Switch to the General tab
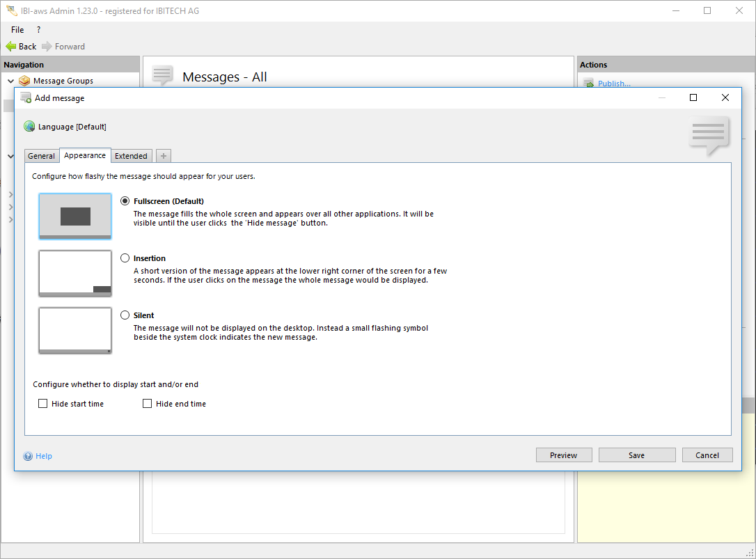The image size is (756, 559). coord(42,156)
